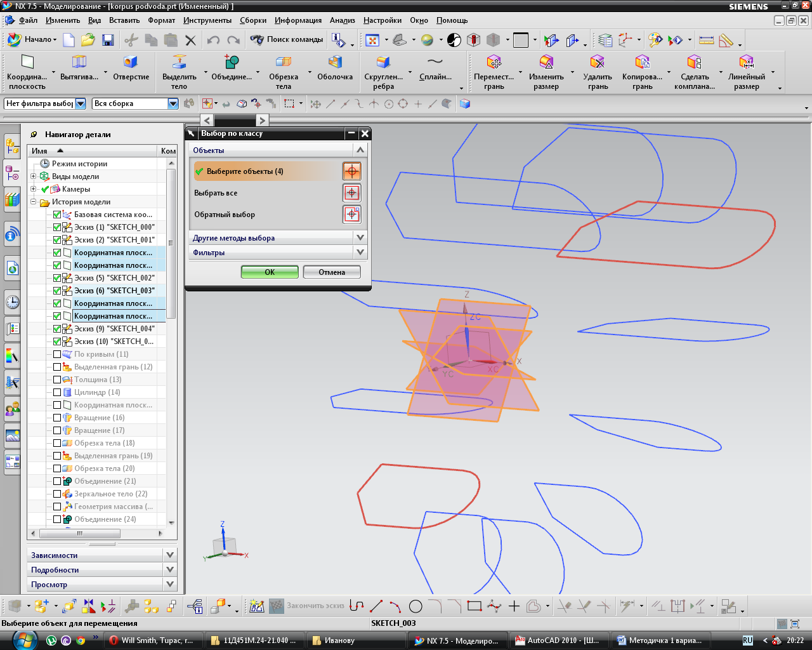Image resolution: width=812 pixels, height=650 pixels.
Task: Click the Переместить грань tool
Action: [494, 72]
